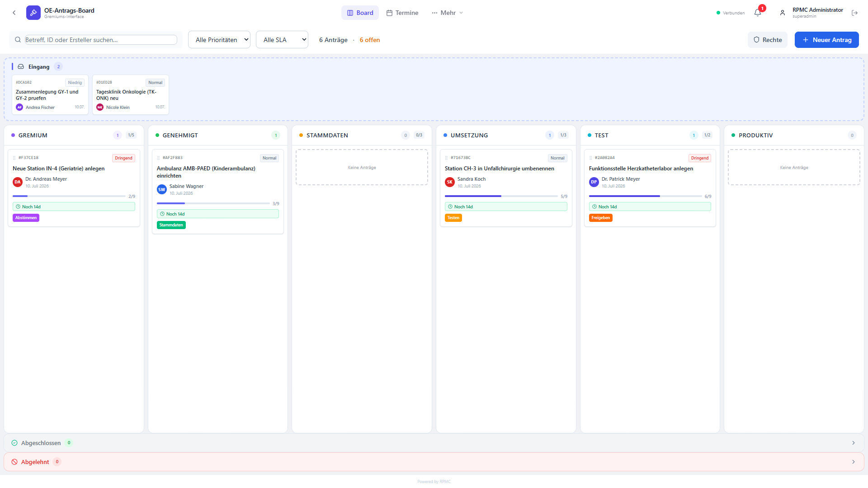This screenshot has width=868, height=488.
Task: Click the UMSETZUNG 1/3 limit badge
Action: [x=563, y=135]
